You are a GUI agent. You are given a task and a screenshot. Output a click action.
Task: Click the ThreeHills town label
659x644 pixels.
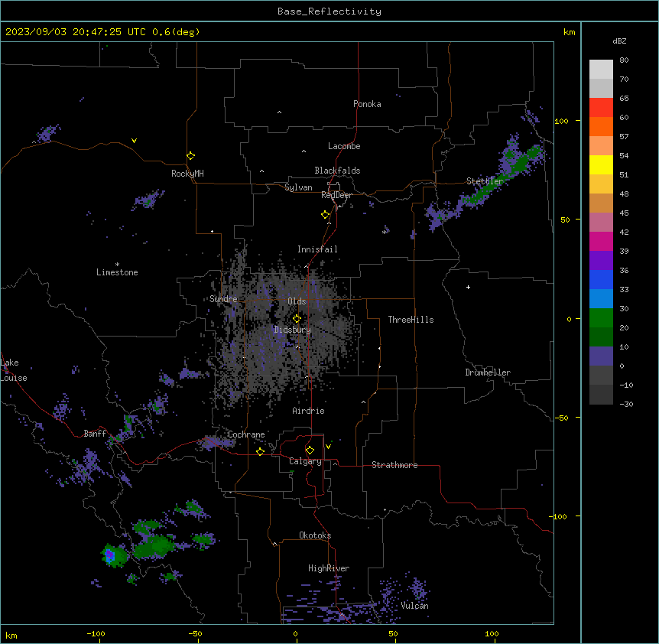(411, 320)
